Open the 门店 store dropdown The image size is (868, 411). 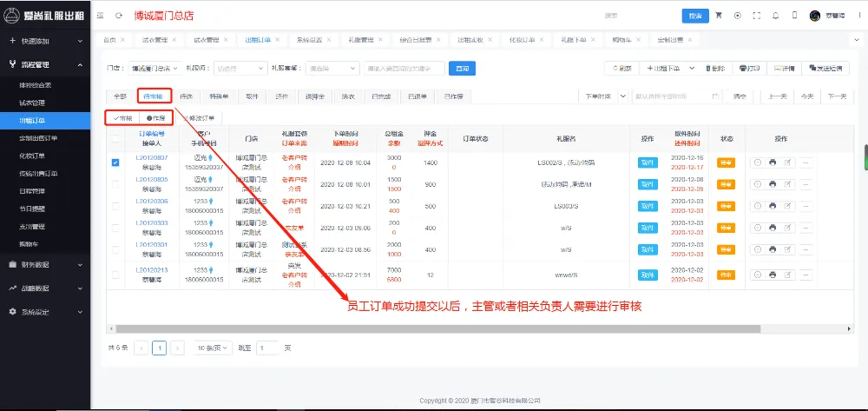pyautogui.click(x=156, y=68)
